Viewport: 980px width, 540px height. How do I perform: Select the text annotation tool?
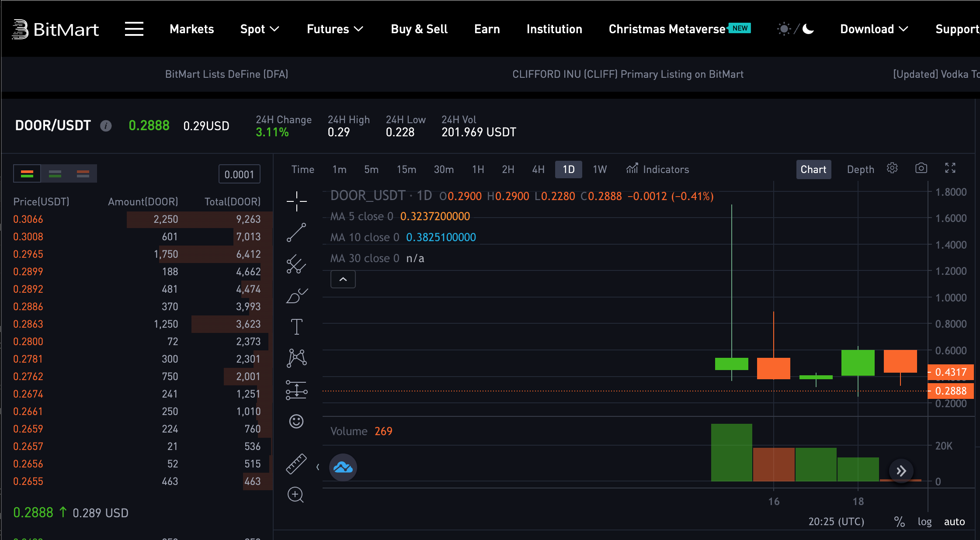[x=297, y=327]
